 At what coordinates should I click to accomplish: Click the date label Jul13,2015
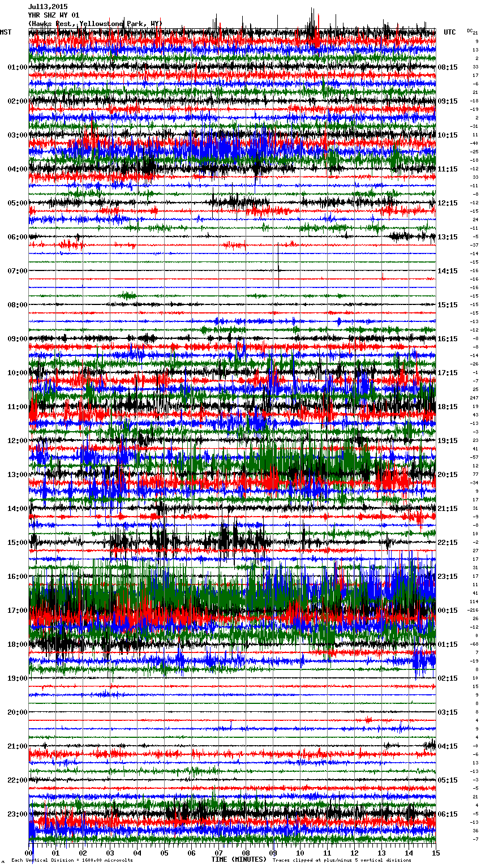[x=48, y=7]
